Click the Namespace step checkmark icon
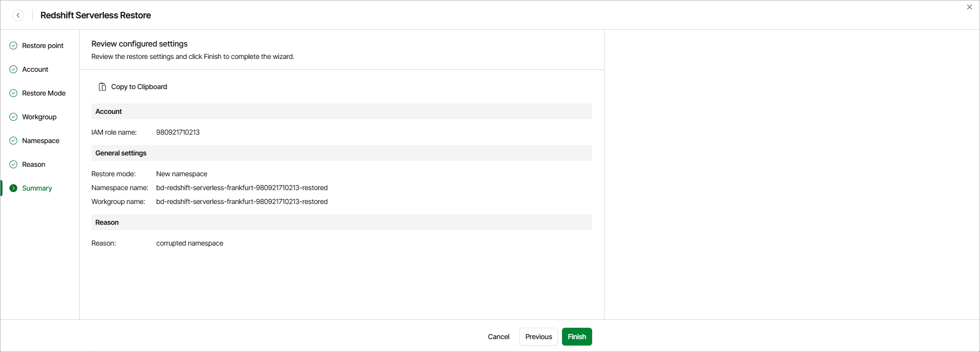Screen dimensions: 980x352 coord(13,141)
